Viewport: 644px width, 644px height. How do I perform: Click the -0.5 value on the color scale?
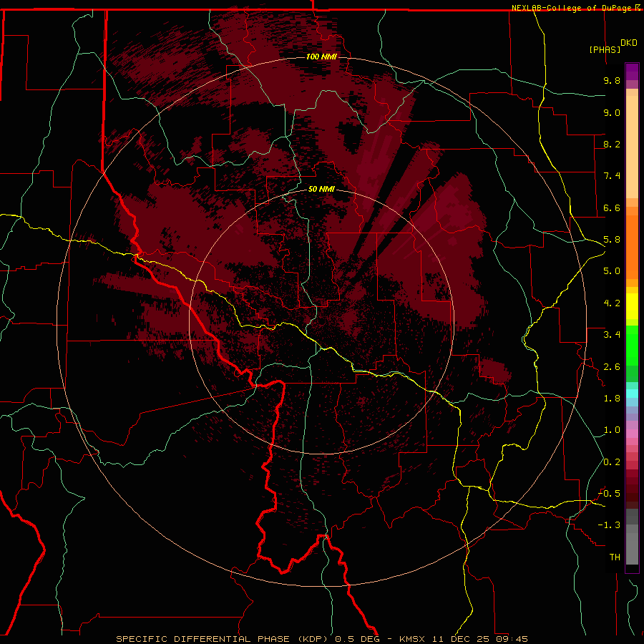point(609,494)
